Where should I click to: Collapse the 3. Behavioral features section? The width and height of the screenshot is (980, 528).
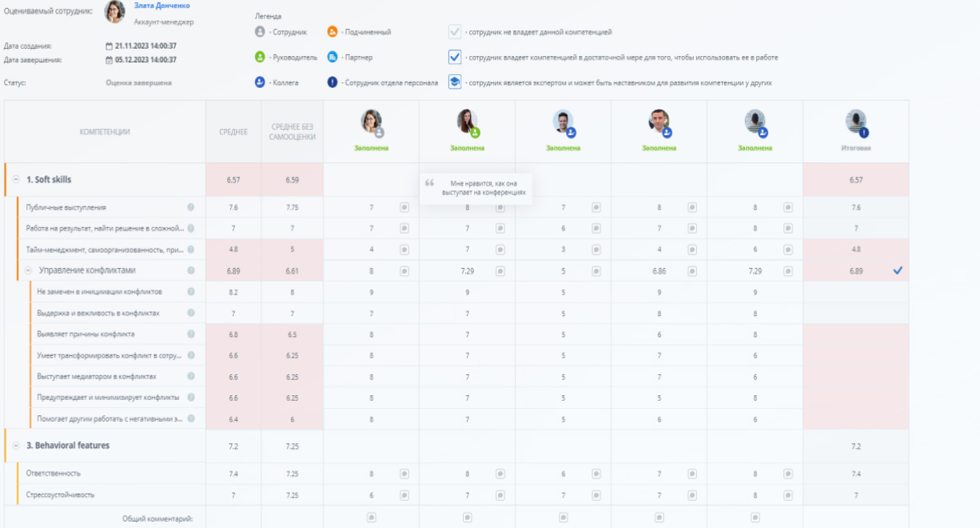pyautogui.click(x=16, y=446)
